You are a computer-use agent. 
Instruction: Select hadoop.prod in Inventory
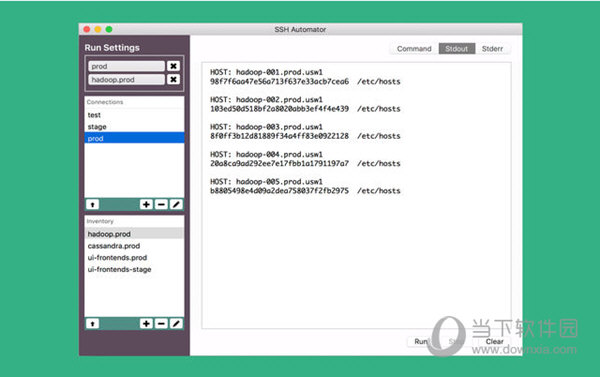[x=134, y=234]
